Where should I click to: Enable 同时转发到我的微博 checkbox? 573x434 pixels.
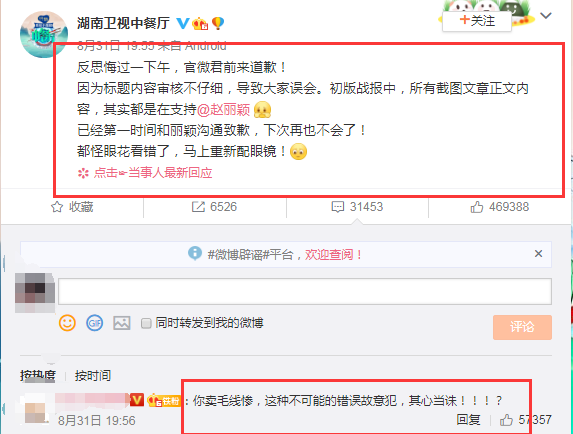[x=146, y=323]
